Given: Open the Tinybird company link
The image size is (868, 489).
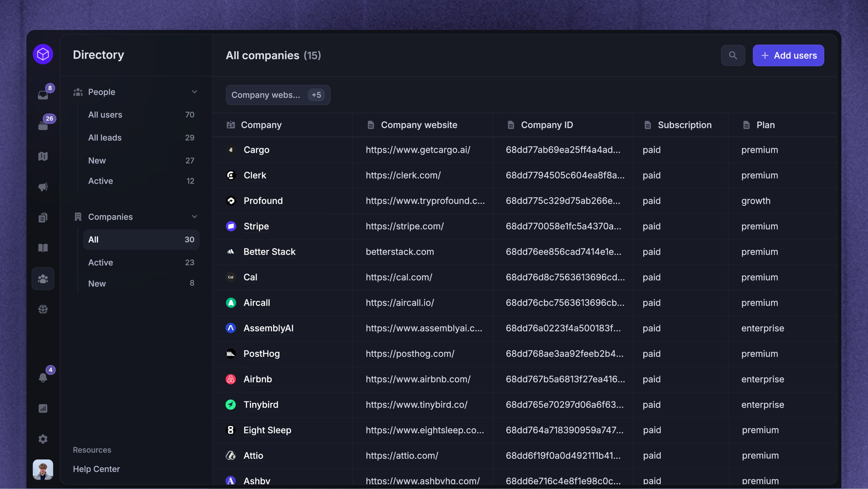Looking at the screenshot, I should (260, 405).
